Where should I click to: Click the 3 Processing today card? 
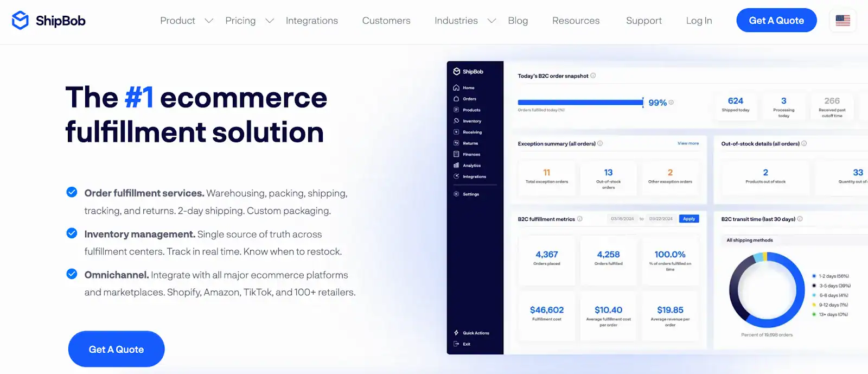[x=783, y=107]
